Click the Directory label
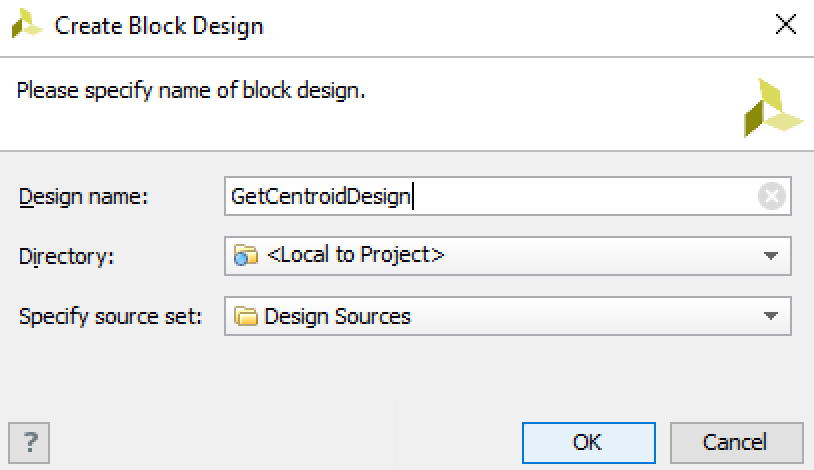814x470 pixels. click(66, 257)
